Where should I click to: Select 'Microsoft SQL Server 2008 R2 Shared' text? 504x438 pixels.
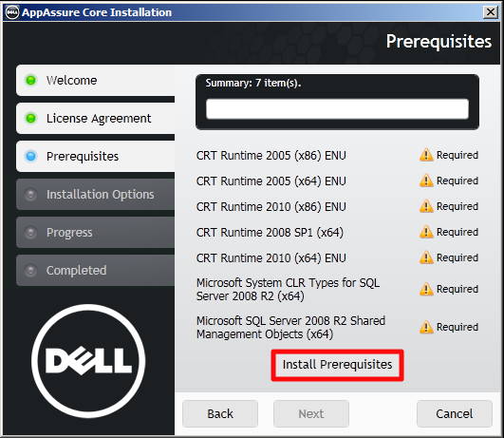tap(290, 321)
